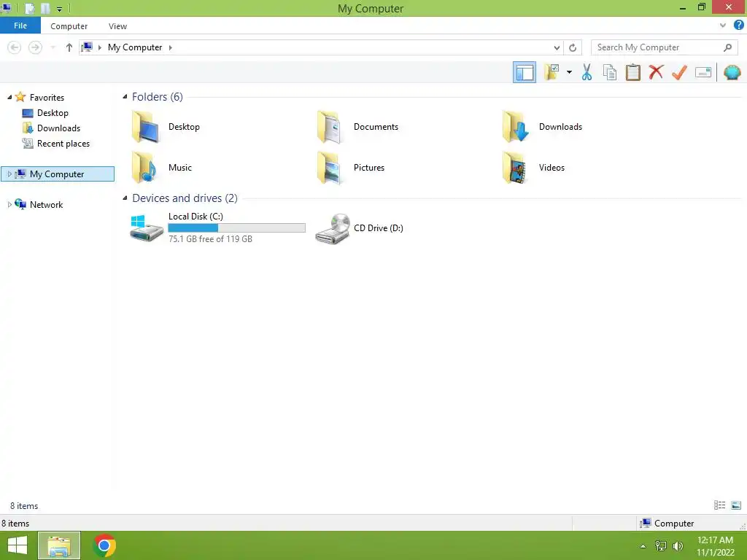
Task: Click the Computer label in lower status bar
Action: (674, 524)
